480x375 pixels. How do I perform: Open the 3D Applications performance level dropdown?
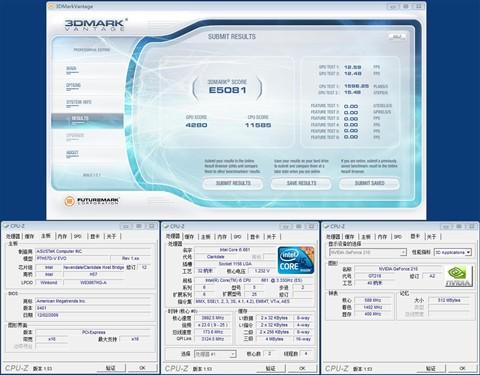coord(453,252)
